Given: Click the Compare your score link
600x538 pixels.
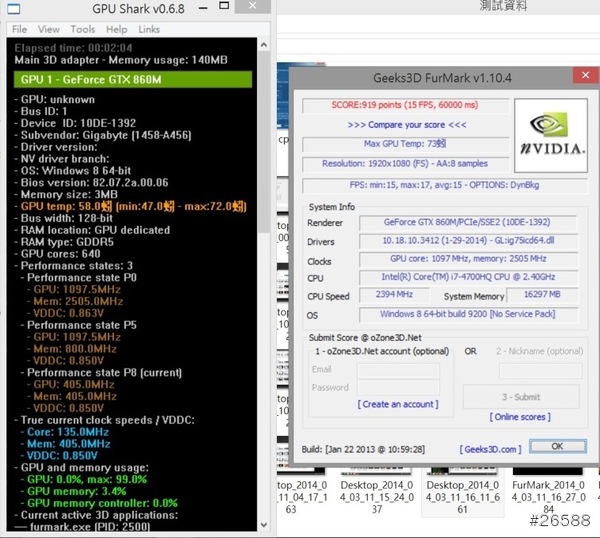Looking at the screenshot, I should [407, 125].
